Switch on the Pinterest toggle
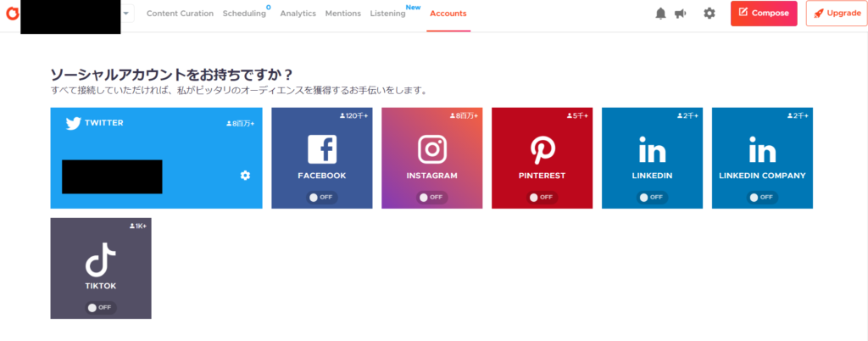The width and height of the screenshot is (868, 341). (x=542, y=198)
